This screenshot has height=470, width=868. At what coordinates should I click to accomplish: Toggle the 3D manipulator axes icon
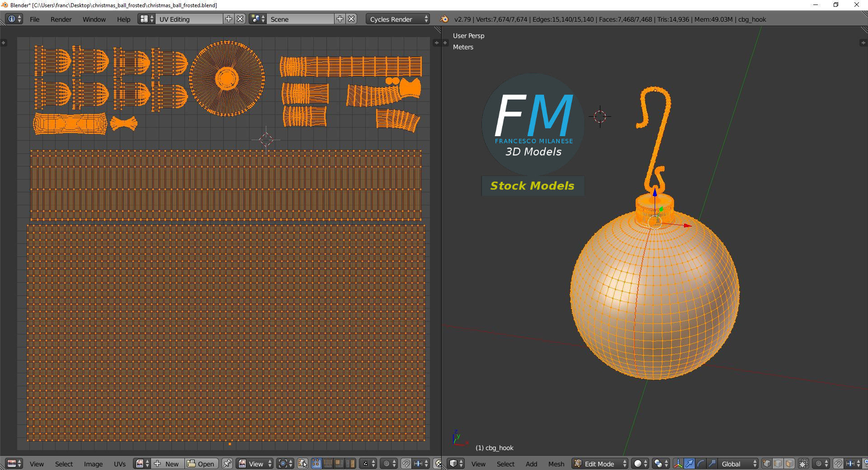click(x=678, y=464)
